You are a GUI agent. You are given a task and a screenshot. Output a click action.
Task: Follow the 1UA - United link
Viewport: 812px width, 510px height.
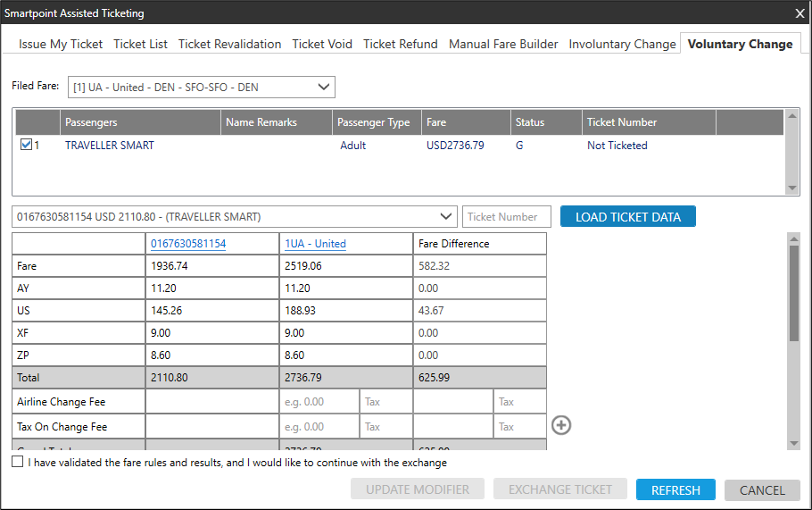pos(315,243)
